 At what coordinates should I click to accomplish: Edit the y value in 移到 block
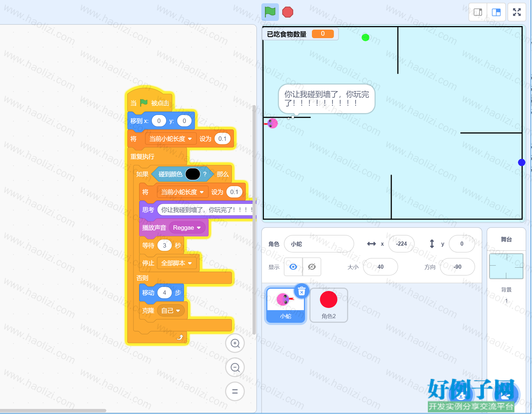(184, 121)
